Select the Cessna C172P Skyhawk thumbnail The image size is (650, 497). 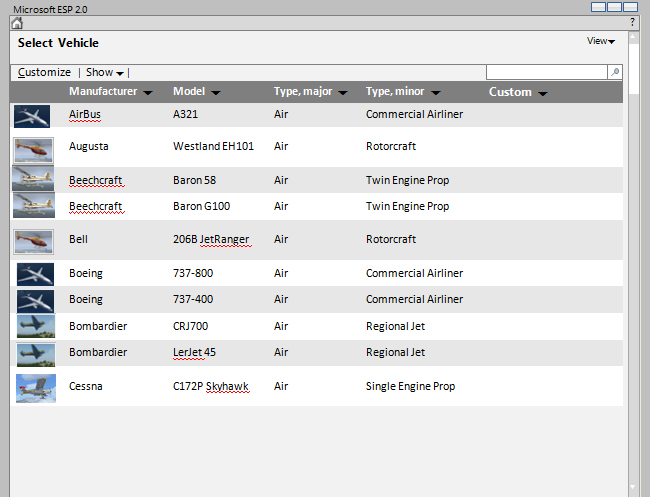[x=36, y=388]
